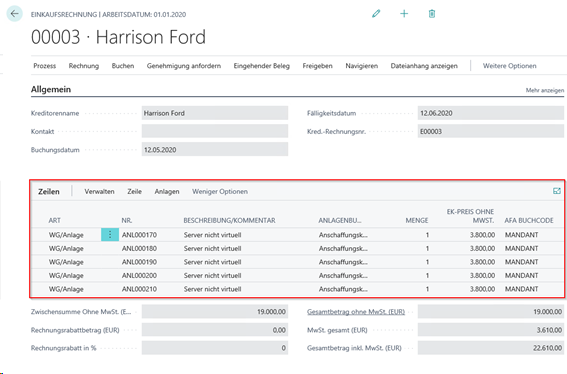This screenshot has width=567, height=374.
Task: Open Verwalten menu in Zeilen section
Action: point(99,191)
